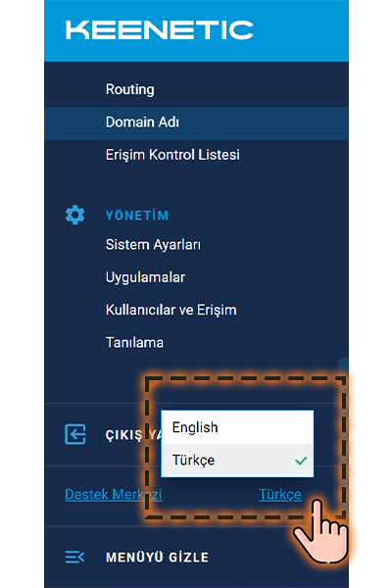Screen dimensions: 392x588
Task: Follow the Destek Merkezi link
Action: pyautogui.click(x=114, y=495)
